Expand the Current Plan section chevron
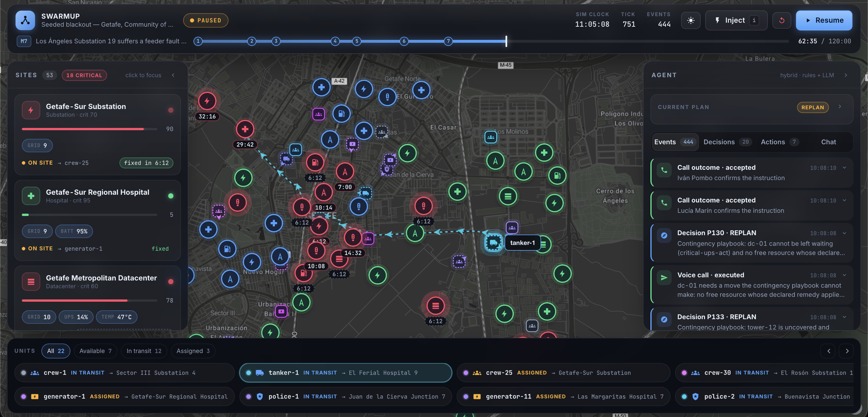The image size is (868, 417). [x=840, y=107]
